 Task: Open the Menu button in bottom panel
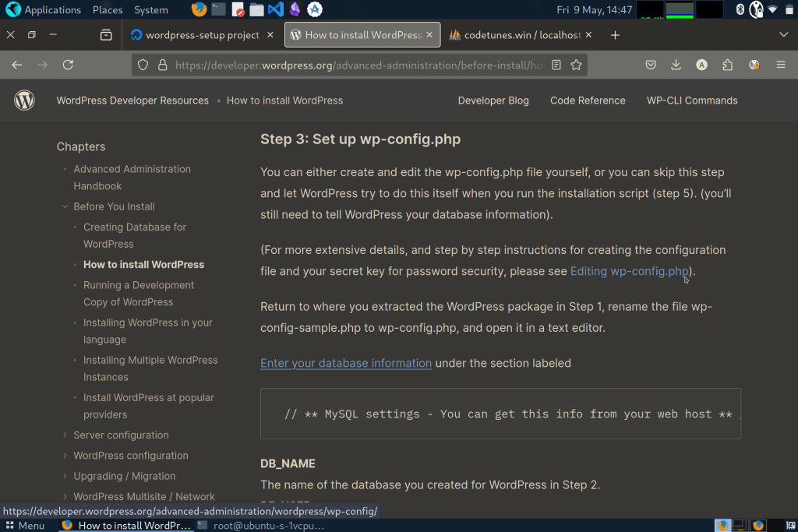(25, 526)
